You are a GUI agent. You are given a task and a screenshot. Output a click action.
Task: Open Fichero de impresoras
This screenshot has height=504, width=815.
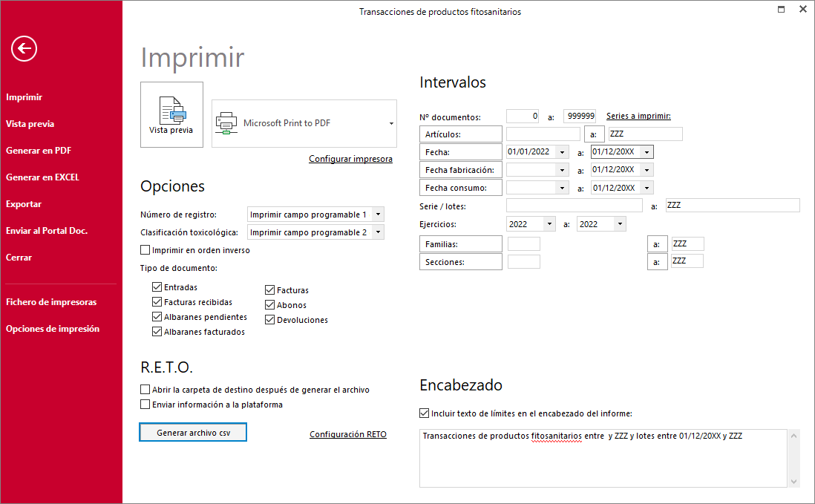coord(51,302)
